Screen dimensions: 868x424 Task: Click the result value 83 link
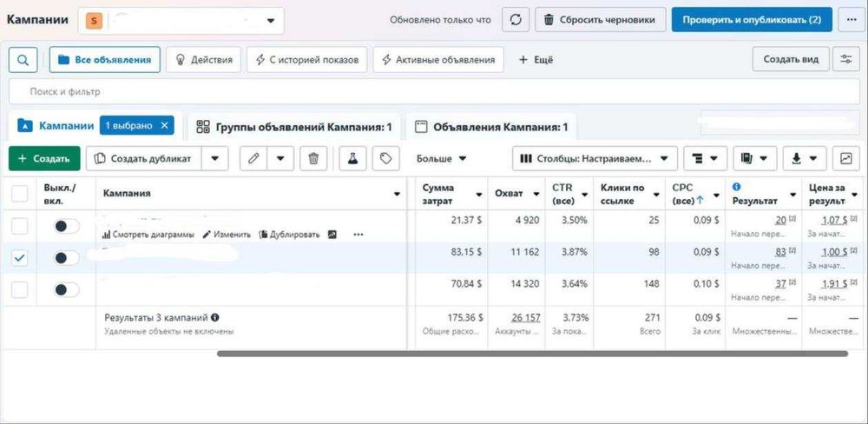780,252
